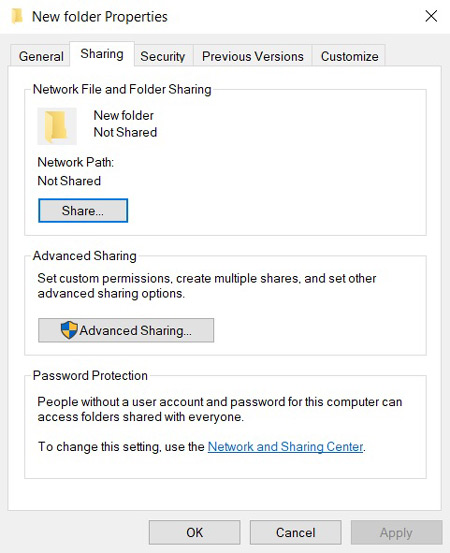Click the Apply button

tap(396, 532)
